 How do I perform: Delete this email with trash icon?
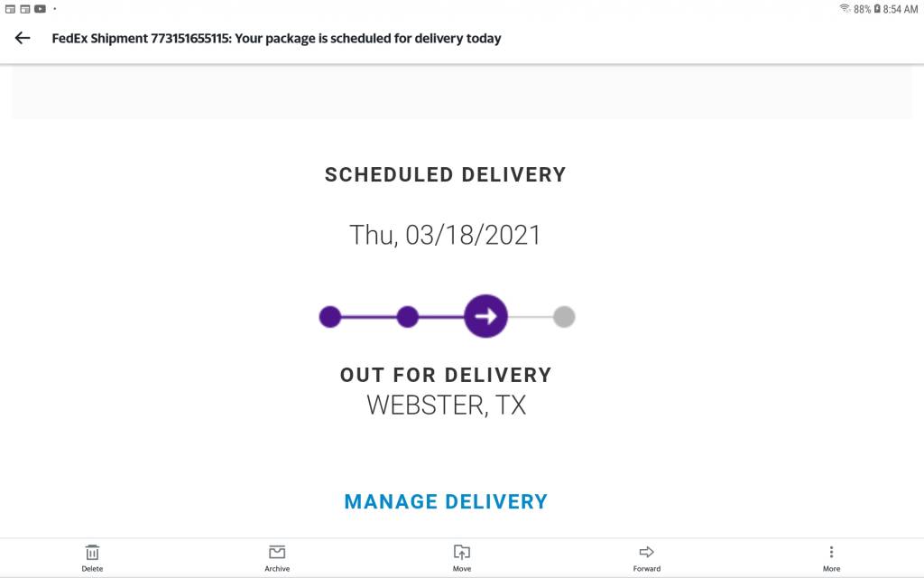(x=92, y=558)
